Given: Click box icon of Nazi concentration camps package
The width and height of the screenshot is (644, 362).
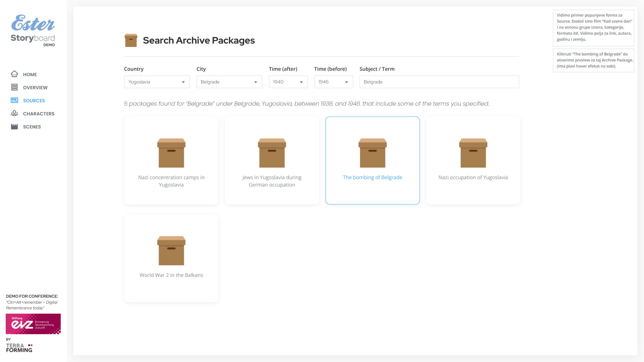Looking at the screenshot, I should tap(171, 153).
